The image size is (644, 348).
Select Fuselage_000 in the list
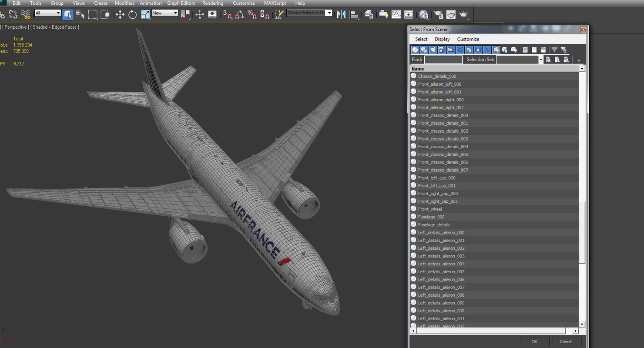(x=431, y=217)
